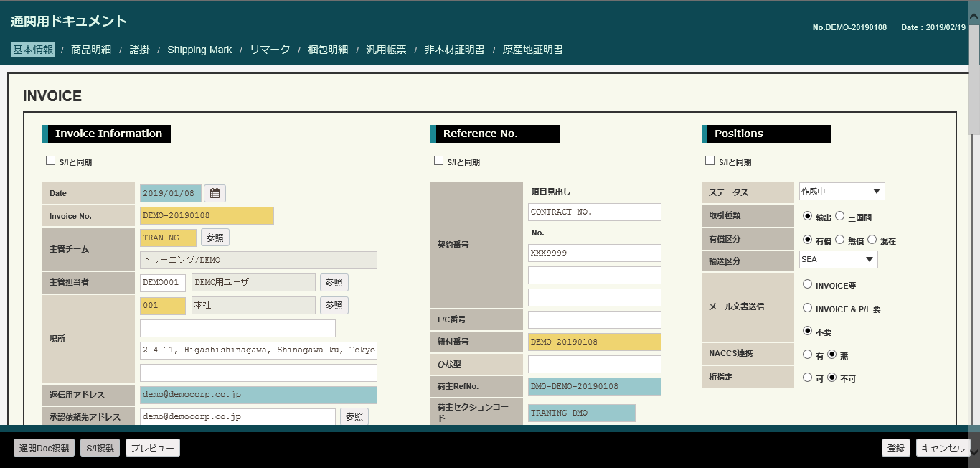Click the 通関Doc複製 button
Image resolution: width=980 pixels, height=468 pixels.
44,448
